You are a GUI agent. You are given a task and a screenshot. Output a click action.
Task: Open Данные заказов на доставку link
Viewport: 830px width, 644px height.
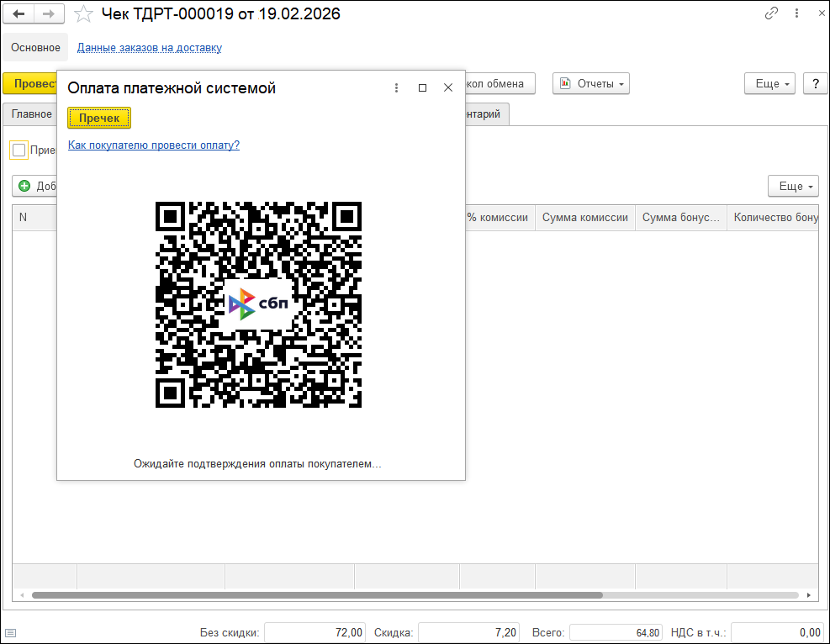tap(150, 48)
